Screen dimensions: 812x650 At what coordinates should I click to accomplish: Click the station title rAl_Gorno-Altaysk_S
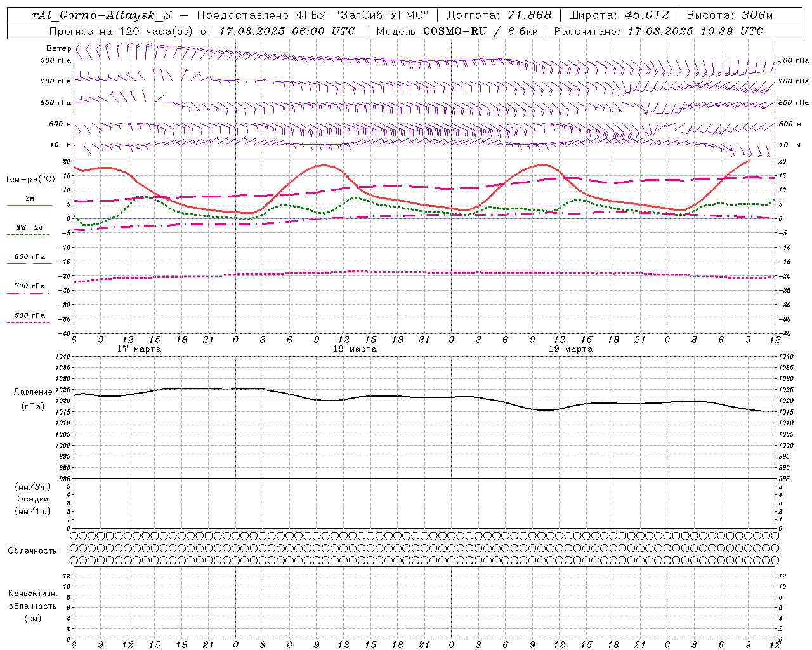[101, 15]
